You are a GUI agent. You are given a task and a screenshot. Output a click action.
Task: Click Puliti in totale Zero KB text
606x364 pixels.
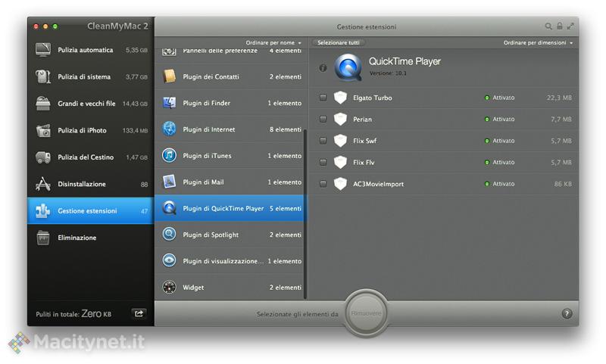coord(73,314)
